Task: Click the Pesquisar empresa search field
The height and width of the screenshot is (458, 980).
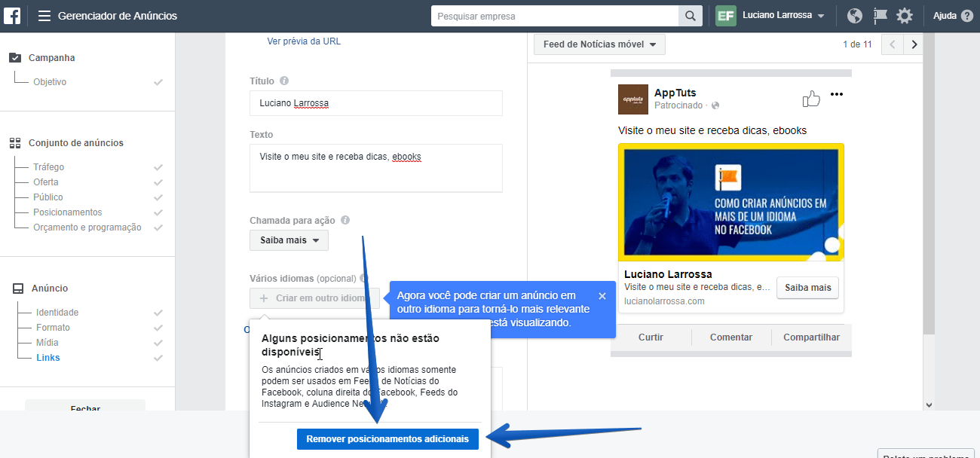Action: click(x=555, y=16)
